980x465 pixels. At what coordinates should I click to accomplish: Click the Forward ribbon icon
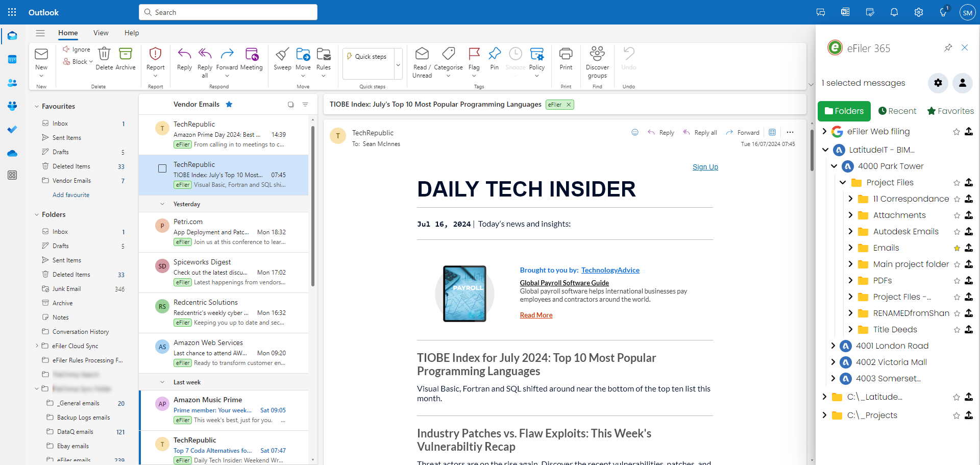(227, 54)
